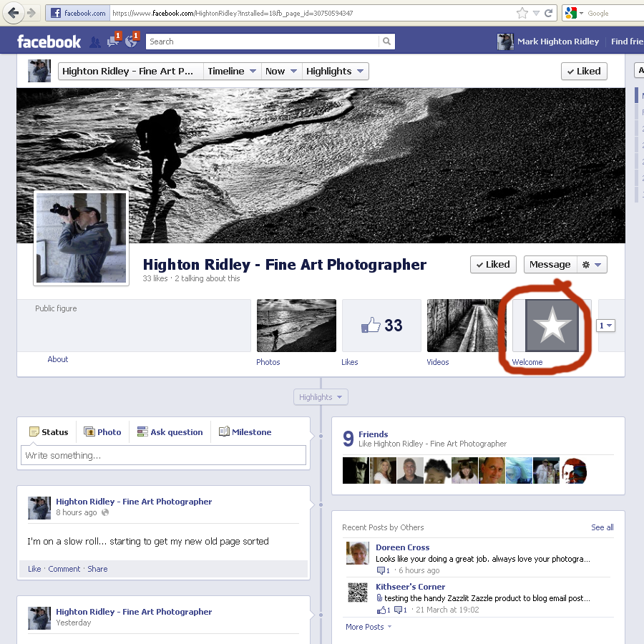Image resolution: width=644 pixels, height=644 pixels.
Task: Click the Videos label link
Action: click(x=438, y=362)
